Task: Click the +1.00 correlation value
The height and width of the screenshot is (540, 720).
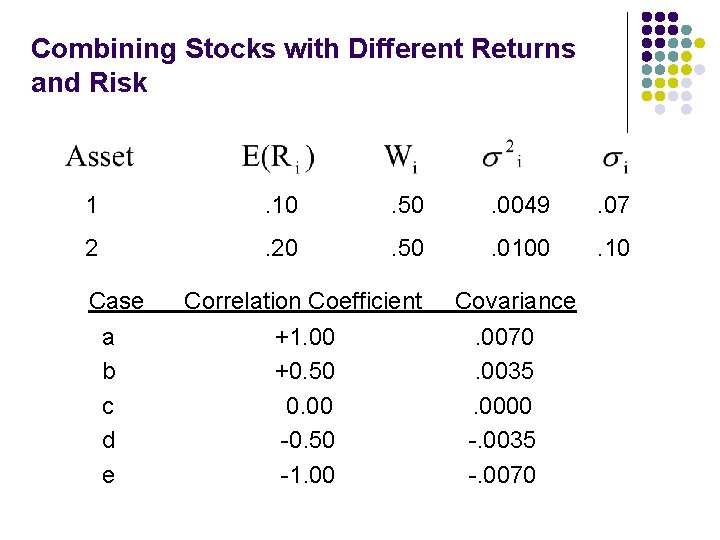Action: pos(305,337)
